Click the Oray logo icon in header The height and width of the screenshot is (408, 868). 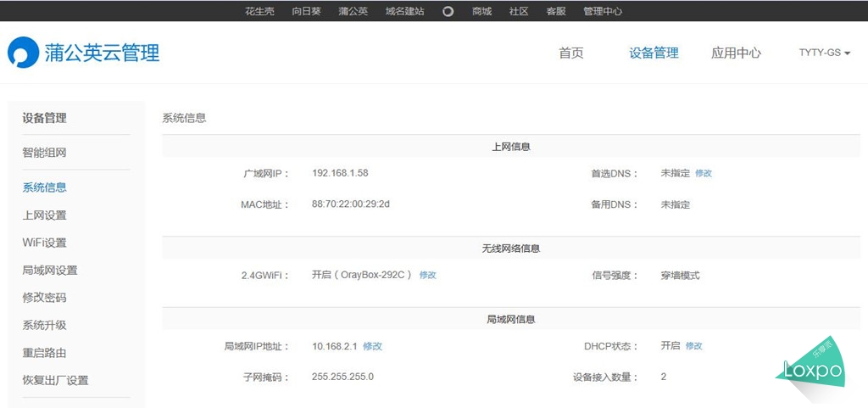point(23,53)
